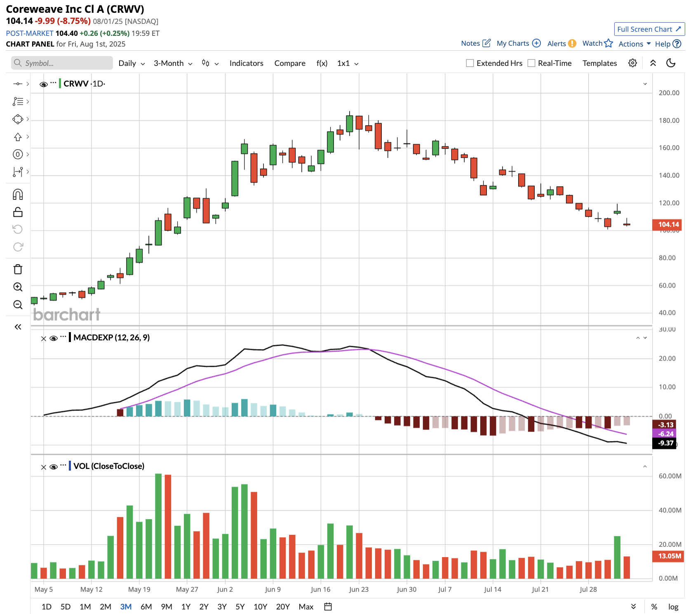Viewport: 700px width, 614px height.
Task: Select the 6M time range tab
Action: click(146, 607)
